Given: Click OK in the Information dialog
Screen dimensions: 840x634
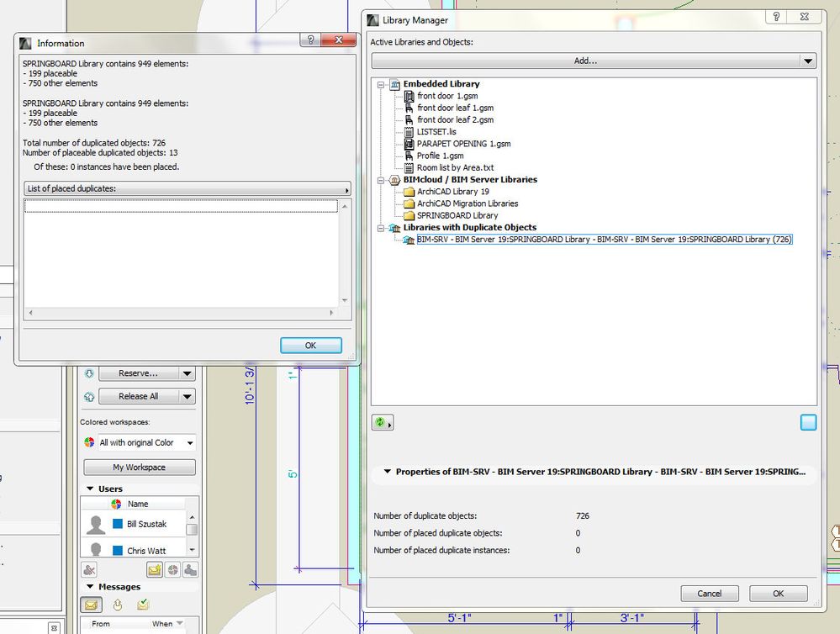Looking at the screenshot, I should point(310,346).
